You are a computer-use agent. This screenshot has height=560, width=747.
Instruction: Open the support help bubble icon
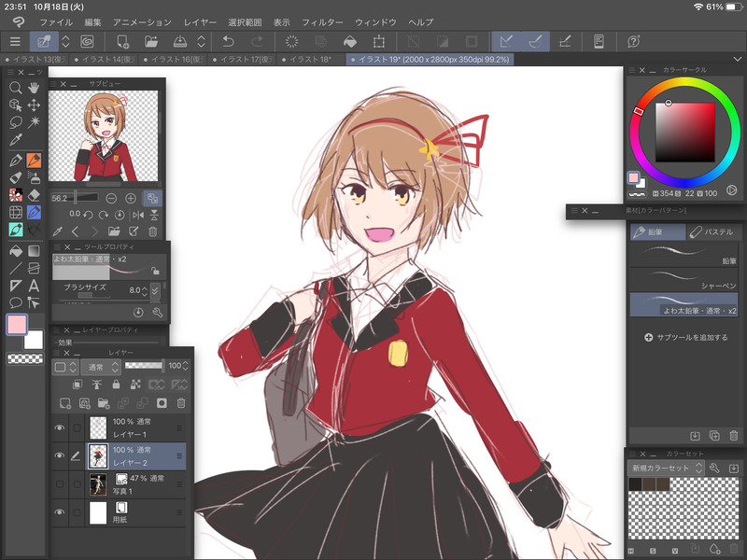(x=633, y=42)
